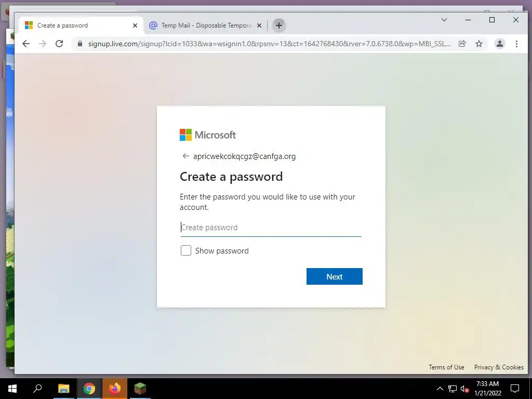Image resolution: width=532 pixels, height=399 pixels.
Task: Close the Create a password tab
Action: point(135,25)
